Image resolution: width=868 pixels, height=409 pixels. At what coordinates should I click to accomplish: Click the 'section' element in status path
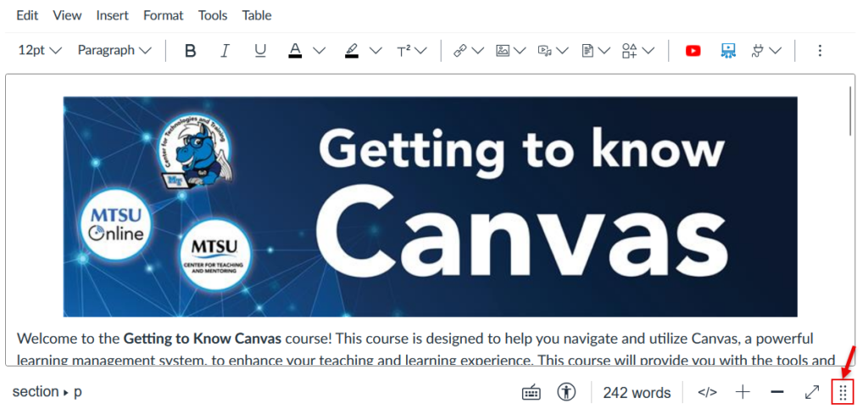tap(36, 392)
